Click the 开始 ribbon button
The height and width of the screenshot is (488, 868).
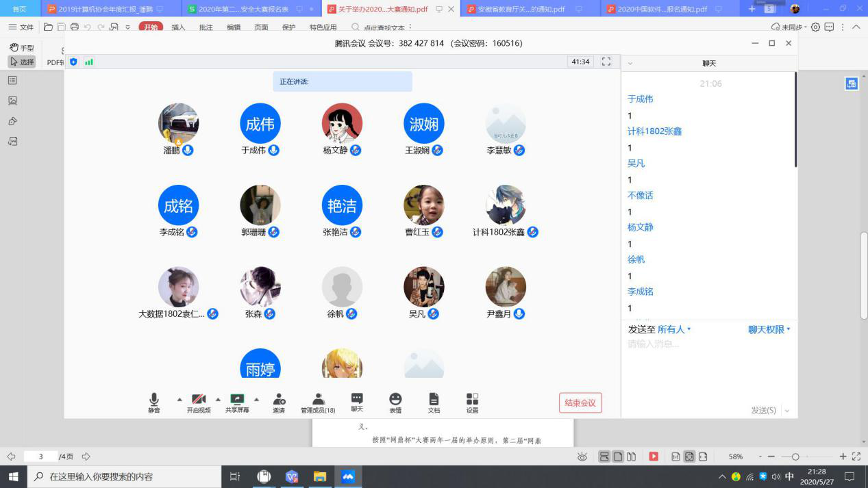click(x=151, y=27)
